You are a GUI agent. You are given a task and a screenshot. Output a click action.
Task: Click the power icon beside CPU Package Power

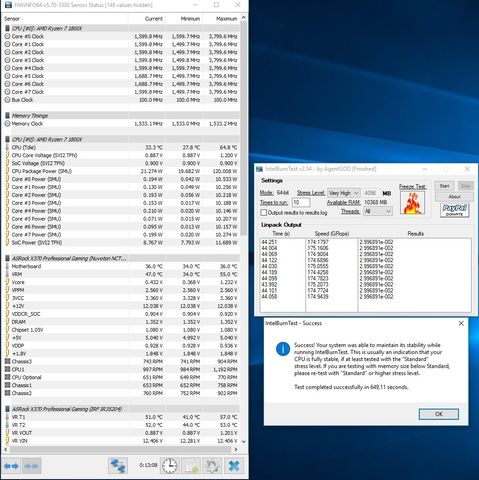(x=7, y=171)
